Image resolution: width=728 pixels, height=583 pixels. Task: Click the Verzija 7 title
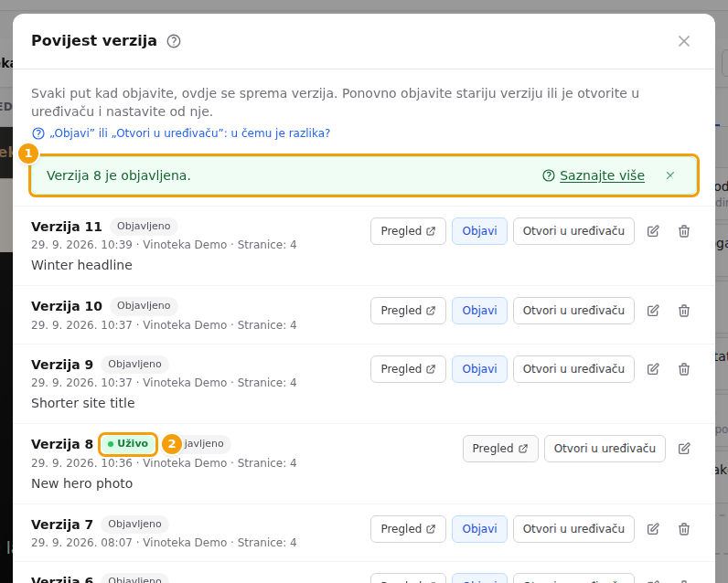[62, 525]
